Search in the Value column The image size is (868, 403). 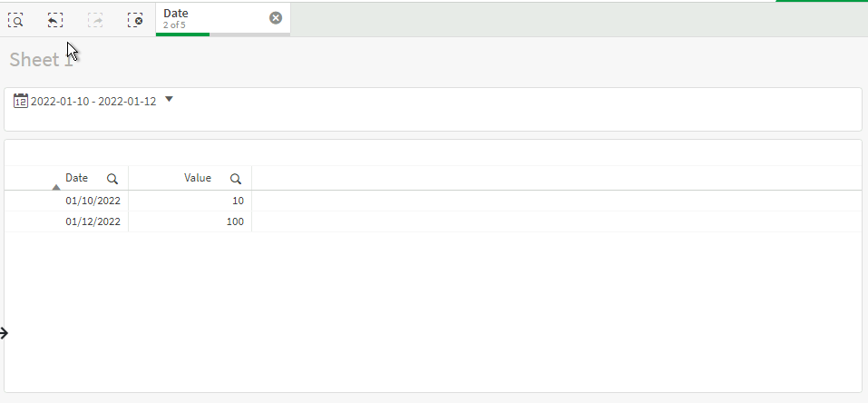click(236, 179)
